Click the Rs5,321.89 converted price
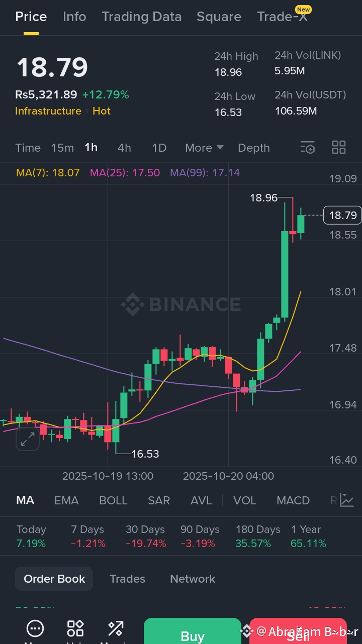362x644 pixels. tap(46, 94)
